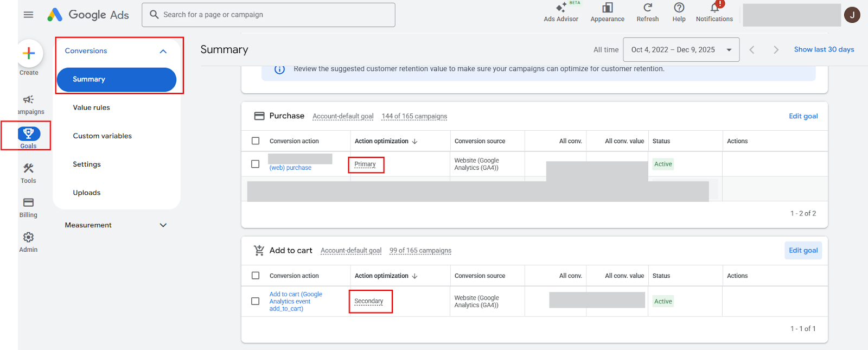The height and width of the screenshot is (350, 868).
Task: Click the Purchase table All conv. header
Action: point(571,141)
